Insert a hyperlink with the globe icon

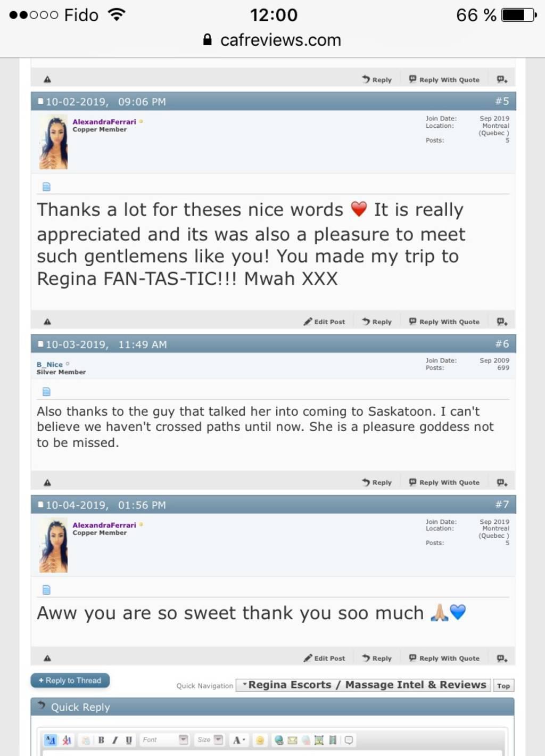(278, 740)
